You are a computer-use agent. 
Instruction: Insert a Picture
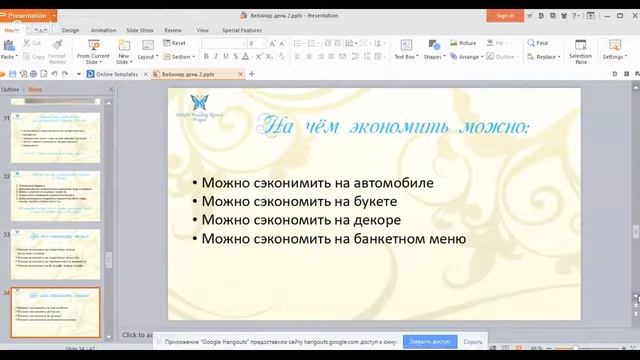(463, 43)
